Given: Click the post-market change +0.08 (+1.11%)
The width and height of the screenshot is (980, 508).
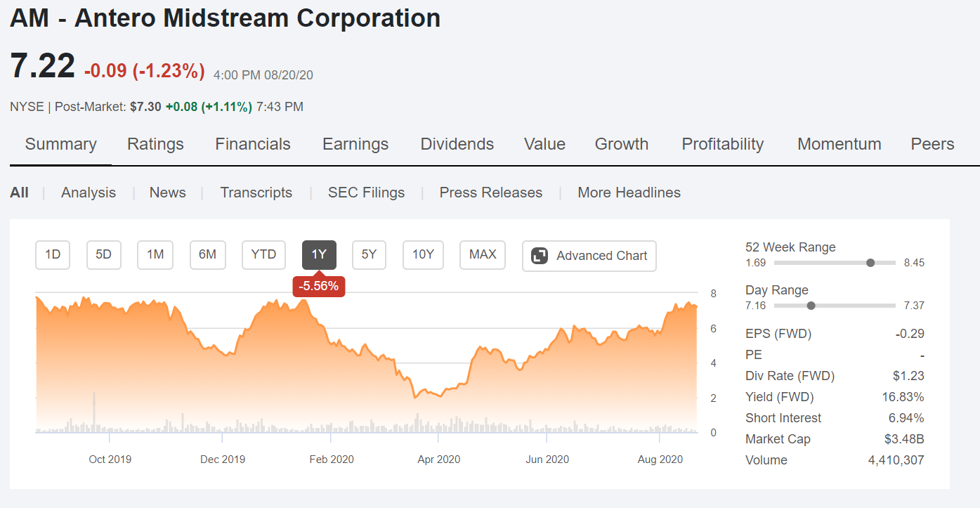Looking at the screenshot, I should point(209,107).
